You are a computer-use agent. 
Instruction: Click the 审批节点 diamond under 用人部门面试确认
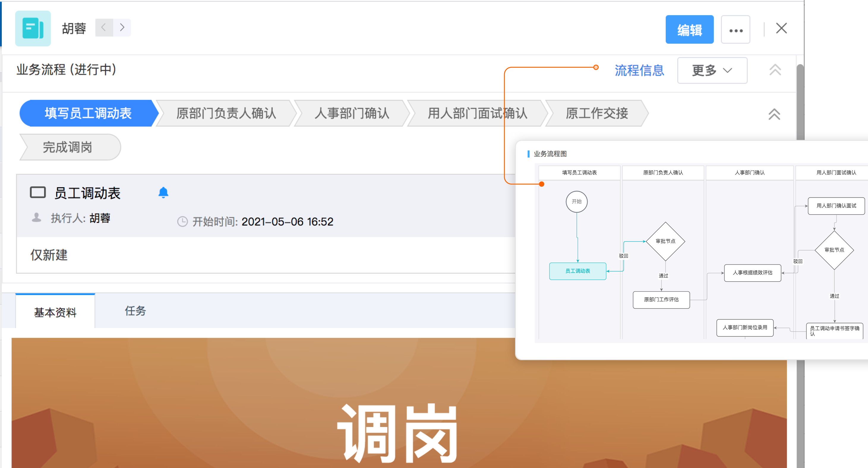click(834, 250)
